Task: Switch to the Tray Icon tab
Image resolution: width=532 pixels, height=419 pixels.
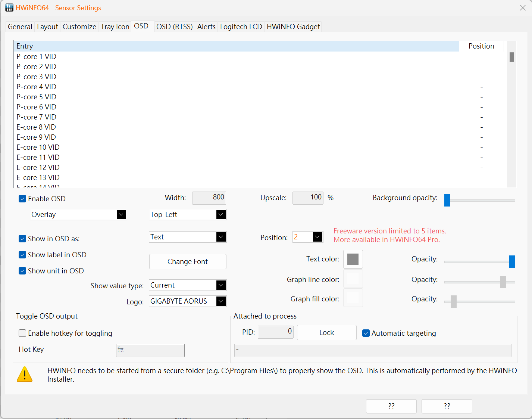Action: (115, 27)
